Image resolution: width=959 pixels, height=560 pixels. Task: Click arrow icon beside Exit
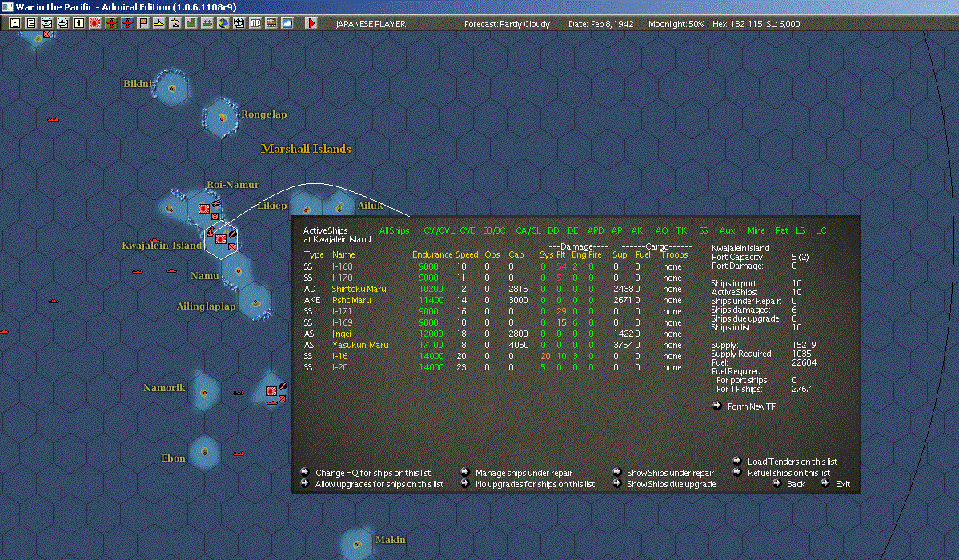(825, 483)
